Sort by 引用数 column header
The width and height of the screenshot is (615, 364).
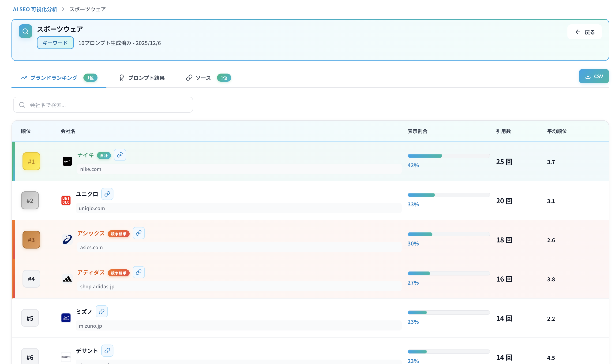click(x=503, y=131)
